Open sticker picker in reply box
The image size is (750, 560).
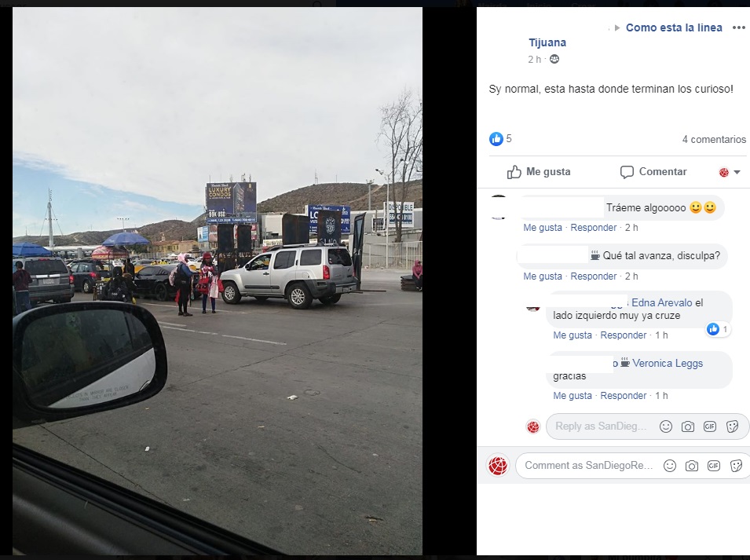[732, 426]
